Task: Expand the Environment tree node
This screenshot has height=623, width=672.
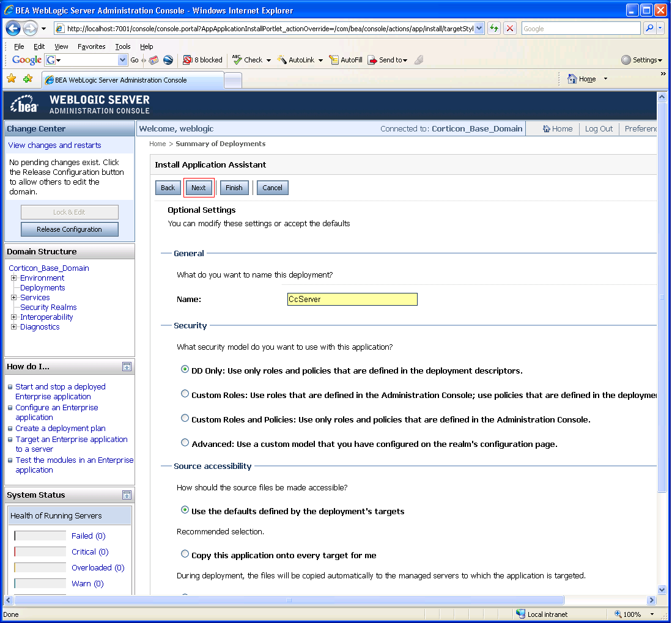Action: [x=13, y=278]
